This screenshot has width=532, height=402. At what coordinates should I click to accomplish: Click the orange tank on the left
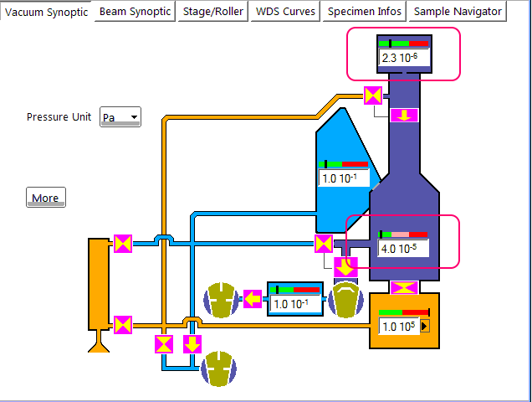pos(99,285)
